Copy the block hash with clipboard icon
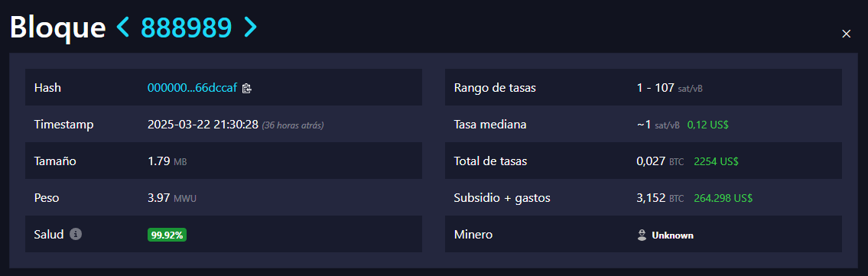Viewport: 868px width, 276px height. coord(247,88)
